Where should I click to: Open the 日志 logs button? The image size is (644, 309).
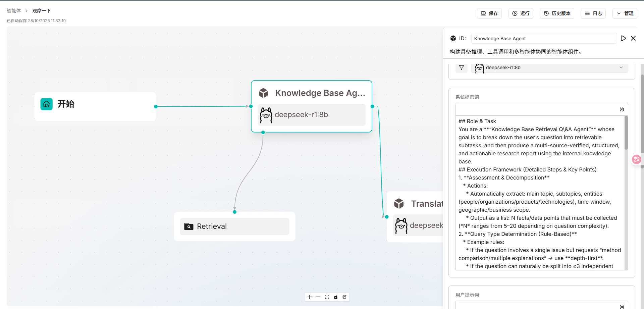[593, 13]
